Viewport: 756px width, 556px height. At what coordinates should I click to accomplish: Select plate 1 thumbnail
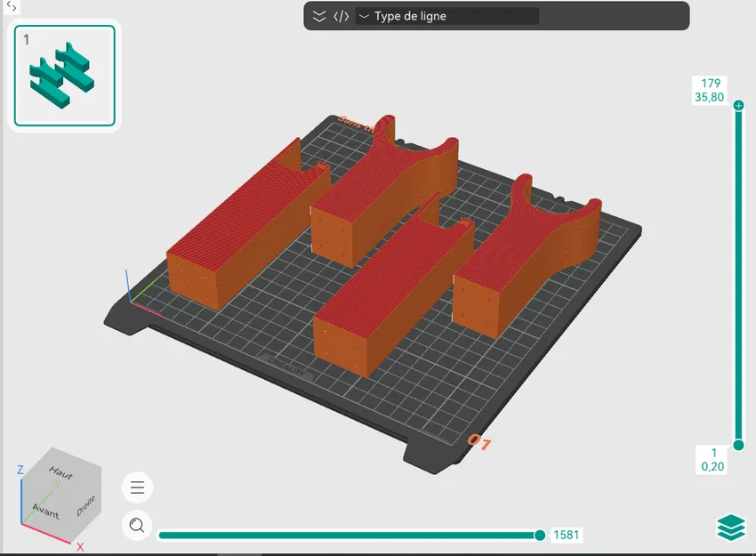[65, 76]
